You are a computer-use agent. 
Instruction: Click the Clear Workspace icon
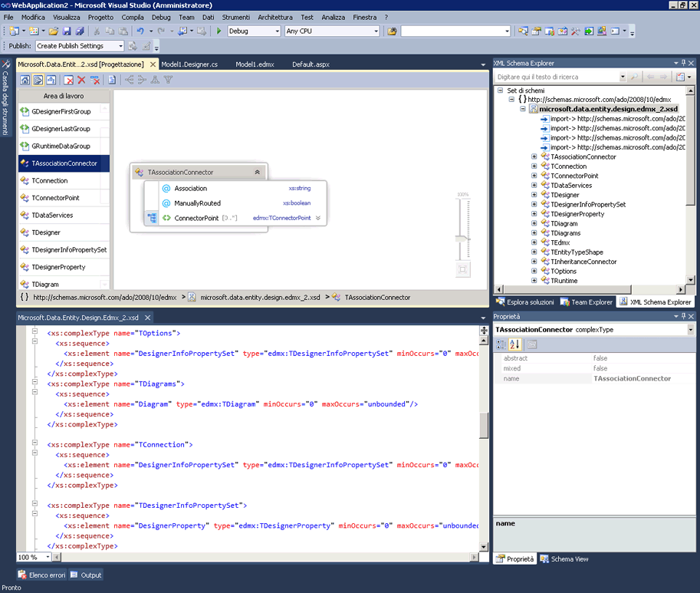[68, 80]
